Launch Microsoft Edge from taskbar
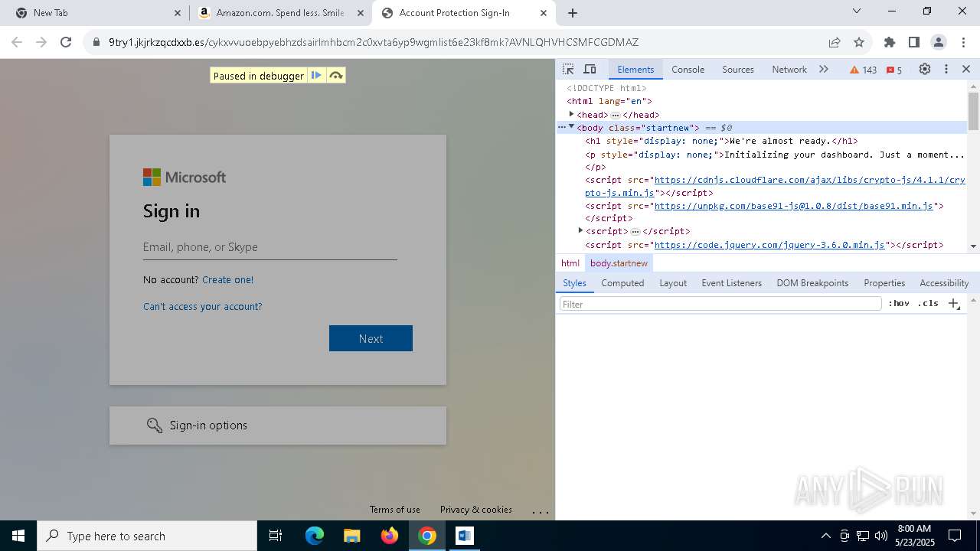Viewport: 980px width, 551px height. click(x=315, y=536)
